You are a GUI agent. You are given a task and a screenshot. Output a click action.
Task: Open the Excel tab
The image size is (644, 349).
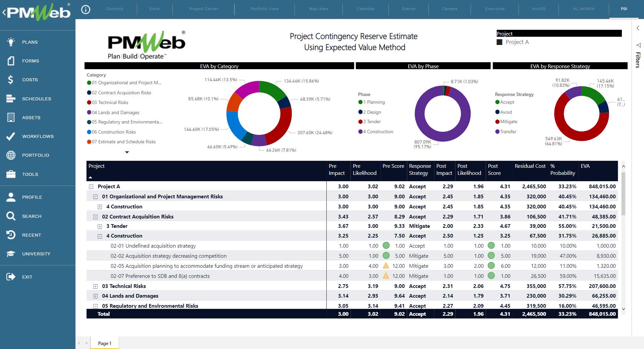pyautogui.click(x=155, y=9)
